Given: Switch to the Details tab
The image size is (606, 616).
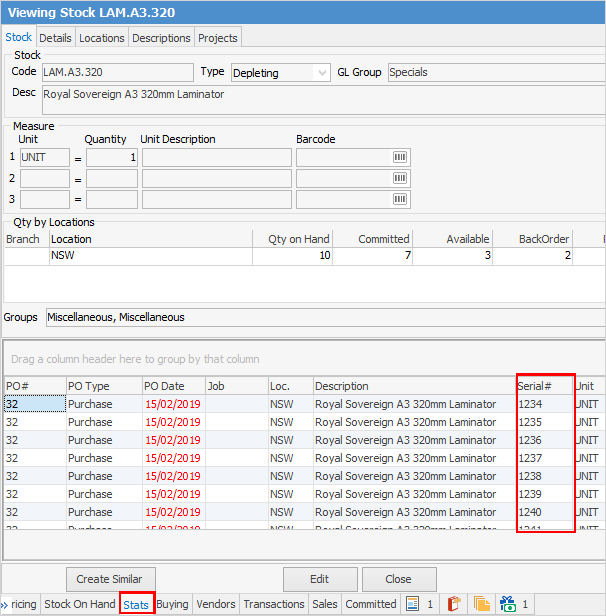Looking at the screenshot, I should 55,38.
